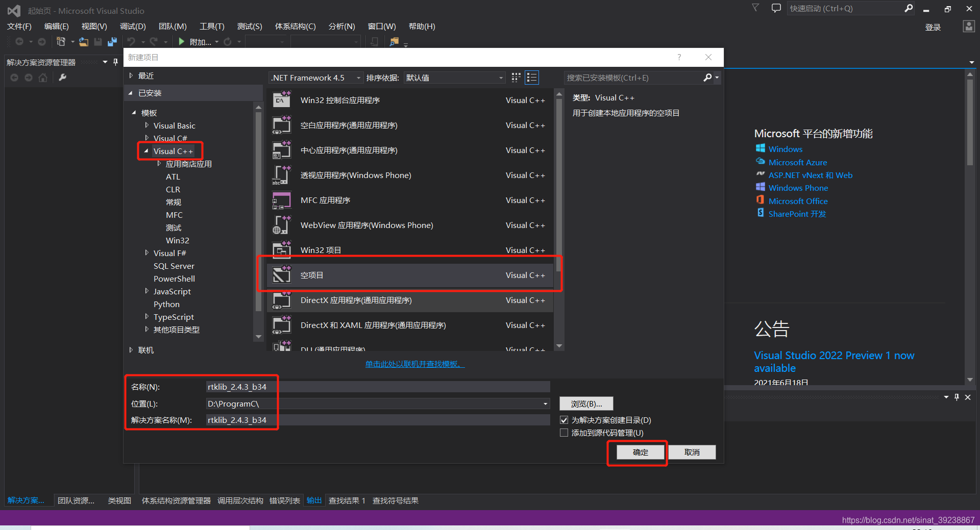The image size is (980, 530).
Task: Click the wrench Properties icon in Solution Explorer
Action: click(63, 78)
